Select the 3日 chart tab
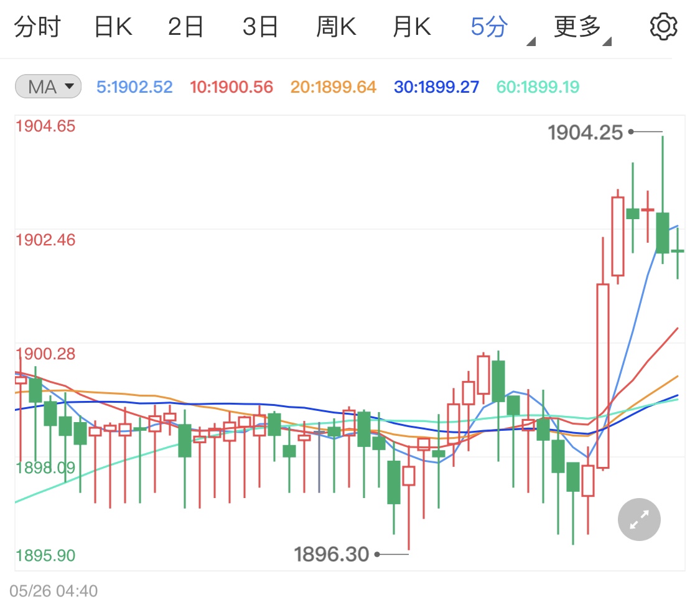This screenshot has width=700, height=607. coord(260,27)
